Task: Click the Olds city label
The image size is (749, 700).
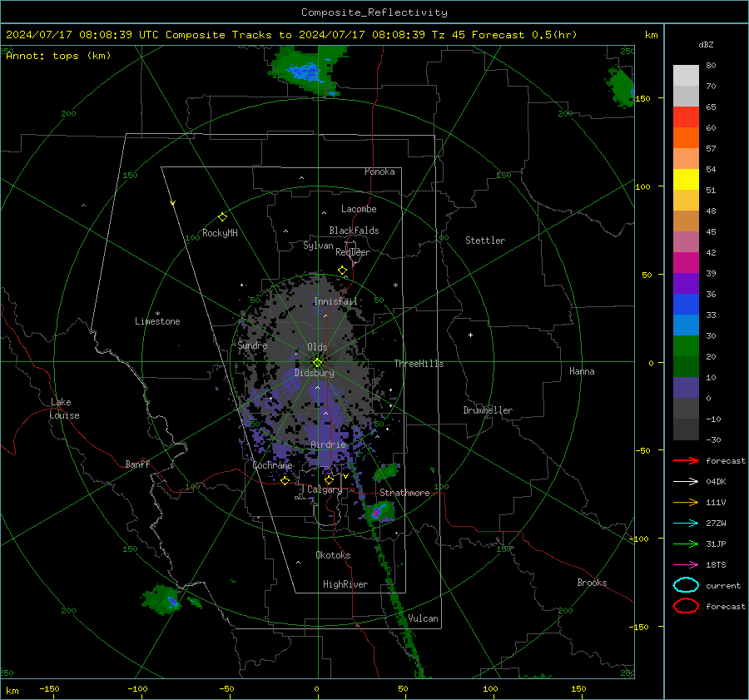Action: coord(317,347)
